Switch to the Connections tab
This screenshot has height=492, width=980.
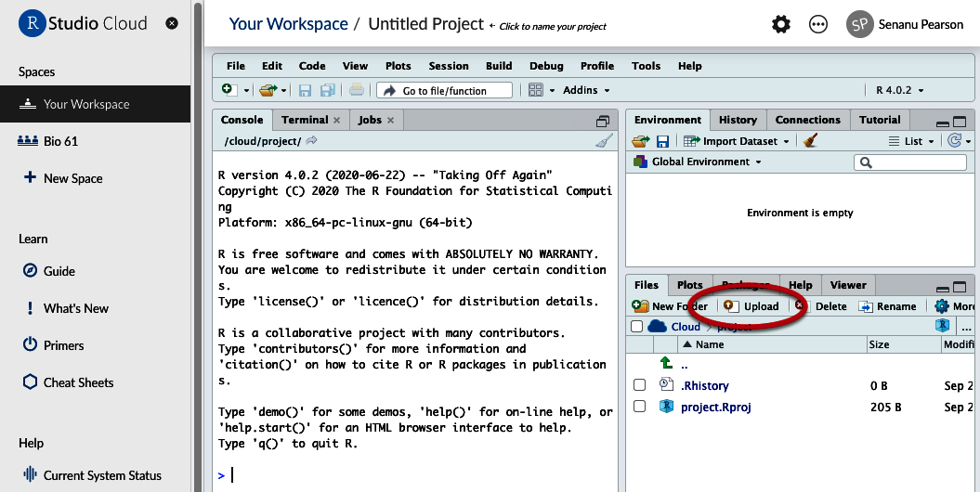coord(807,120)
